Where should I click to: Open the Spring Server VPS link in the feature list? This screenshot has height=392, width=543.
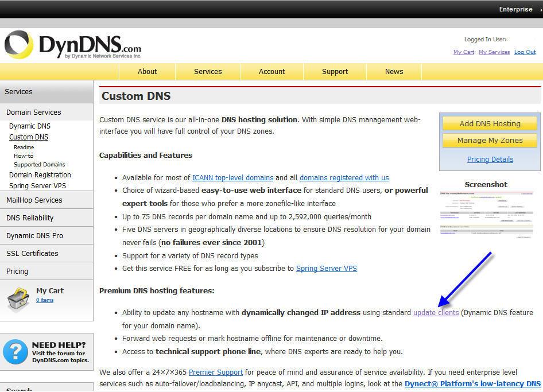pyautogui.click(x=327, y=269)
